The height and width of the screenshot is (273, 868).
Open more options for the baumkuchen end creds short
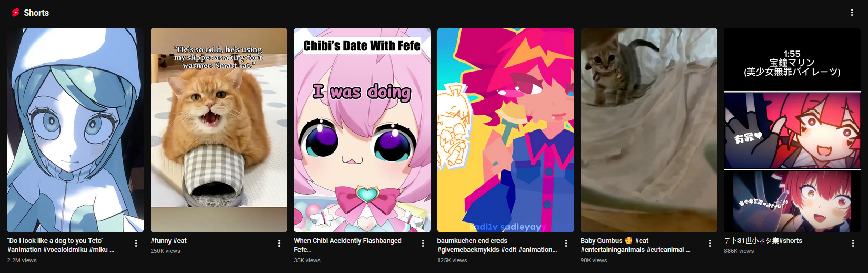point(566,244)
